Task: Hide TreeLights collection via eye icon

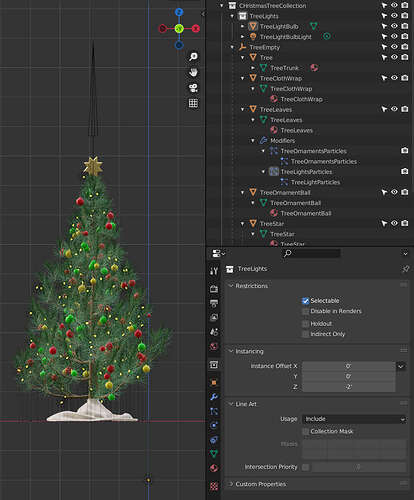Action: tap(394, 16)
